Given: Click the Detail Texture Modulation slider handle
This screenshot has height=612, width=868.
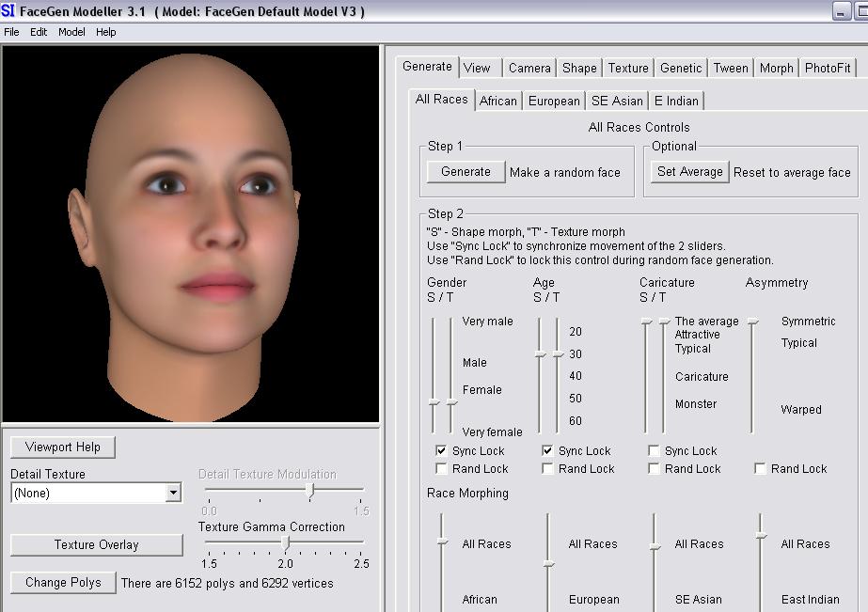Looking at the screenshot, I should click(x=310, y=490).
